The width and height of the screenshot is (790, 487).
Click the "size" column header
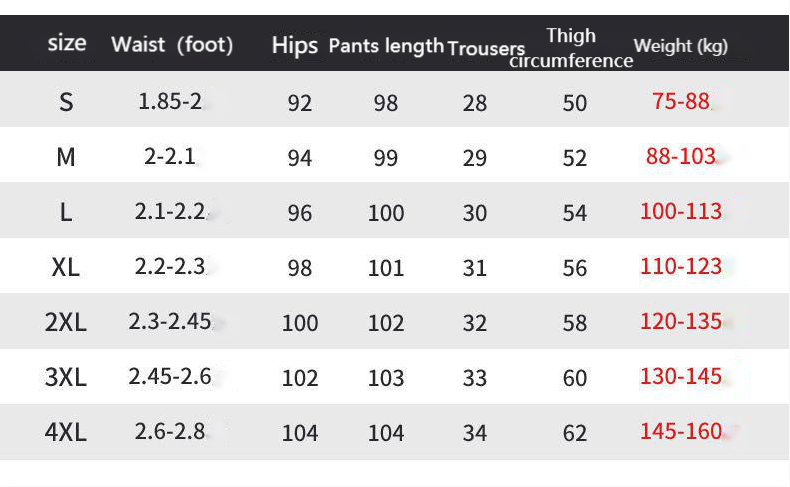point(67,43)
